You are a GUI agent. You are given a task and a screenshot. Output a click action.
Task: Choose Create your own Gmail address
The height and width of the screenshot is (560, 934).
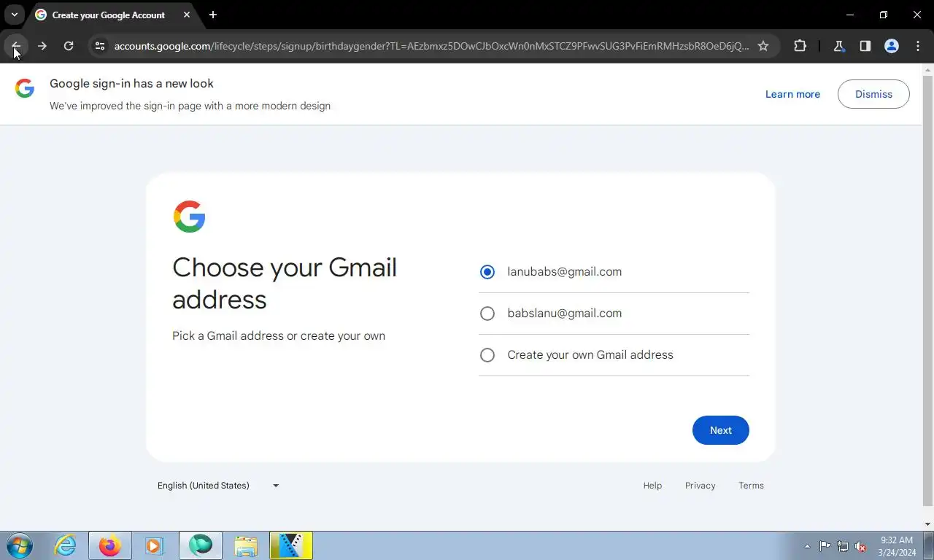[487, 355]
